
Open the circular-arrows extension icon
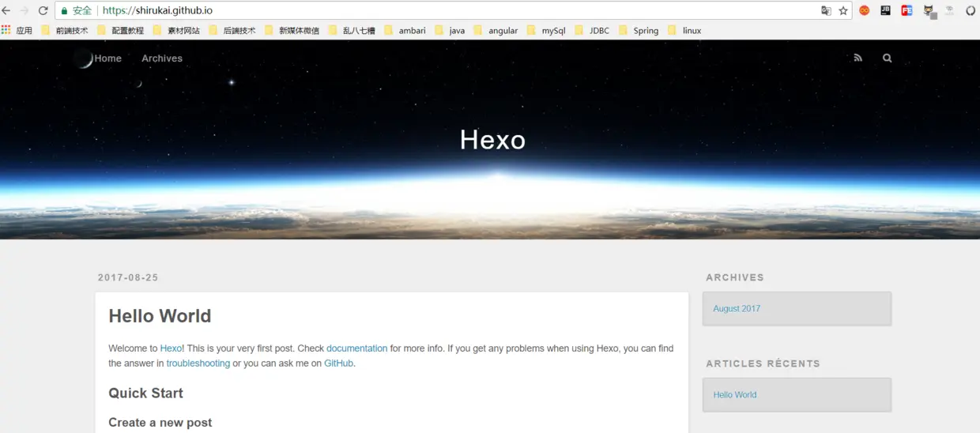[x=971, y=11]
